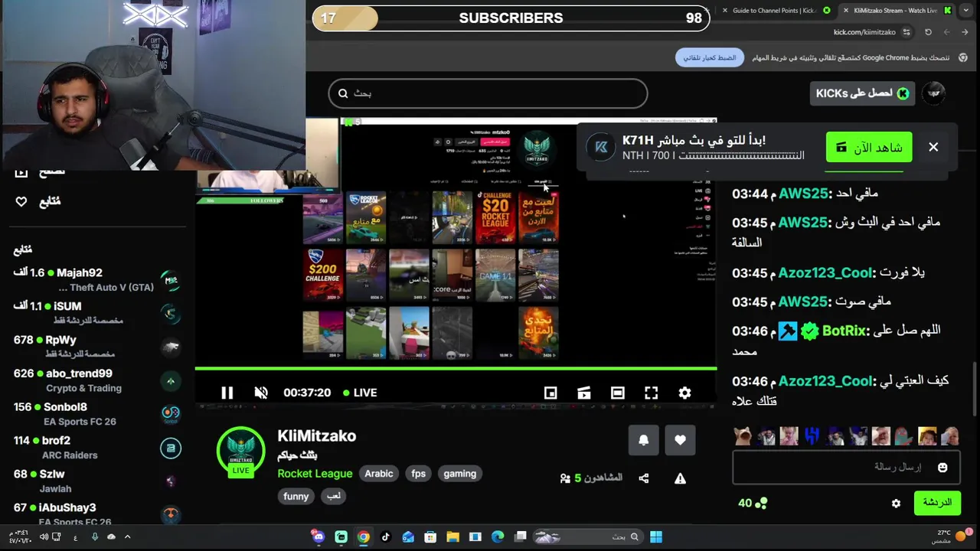Screen dimensions: 980x551
Task: Insert cat emote in chat
Action: [x=743, y=436]
